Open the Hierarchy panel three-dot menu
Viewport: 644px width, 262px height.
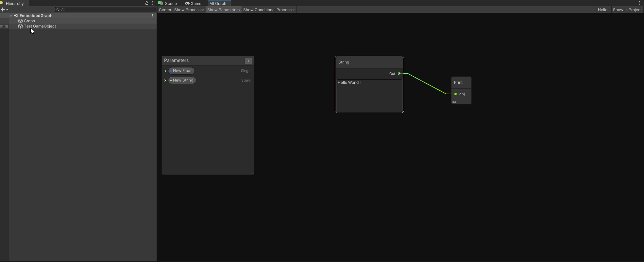point(152,3)
